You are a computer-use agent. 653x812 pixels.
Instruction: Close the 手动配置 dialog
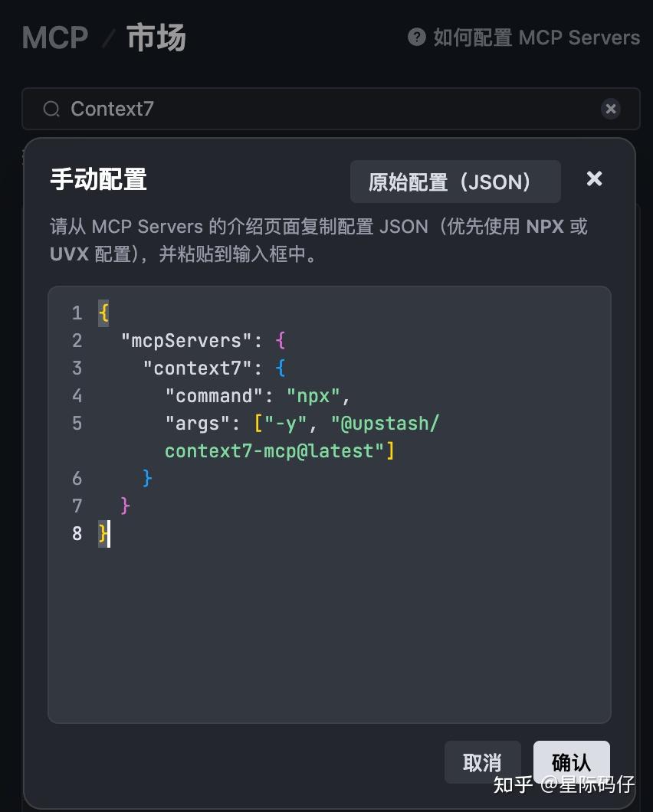click(594, 179)
